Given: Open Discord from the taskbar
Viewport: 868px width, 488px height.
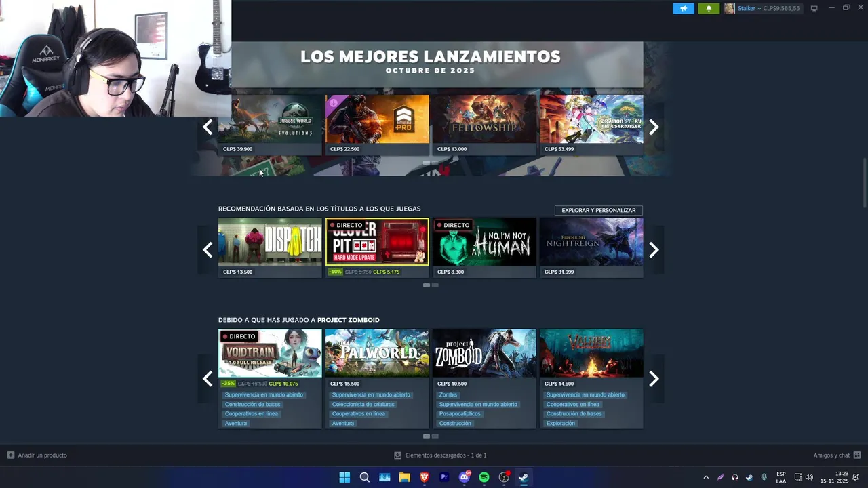Looking at the screenshot, I should (465, 477).
